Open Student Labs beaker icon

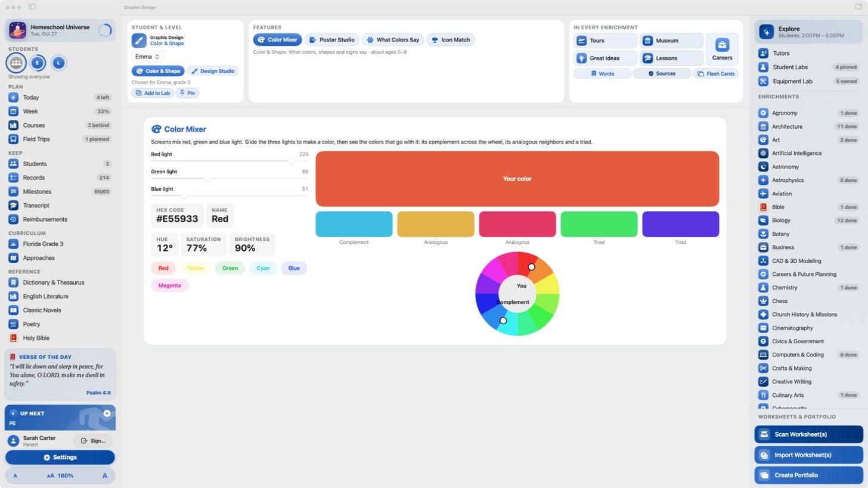point(763,67)
